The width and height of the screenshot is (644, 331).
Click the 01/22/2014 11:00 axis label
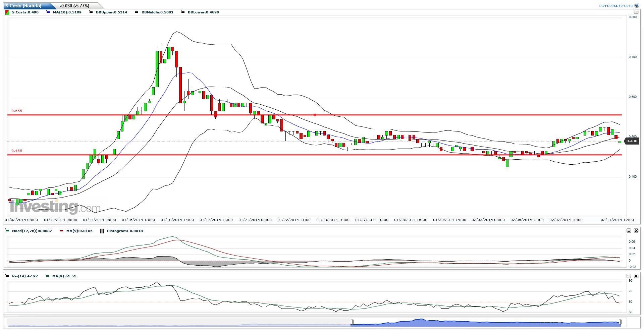click(x=294, y=220)
